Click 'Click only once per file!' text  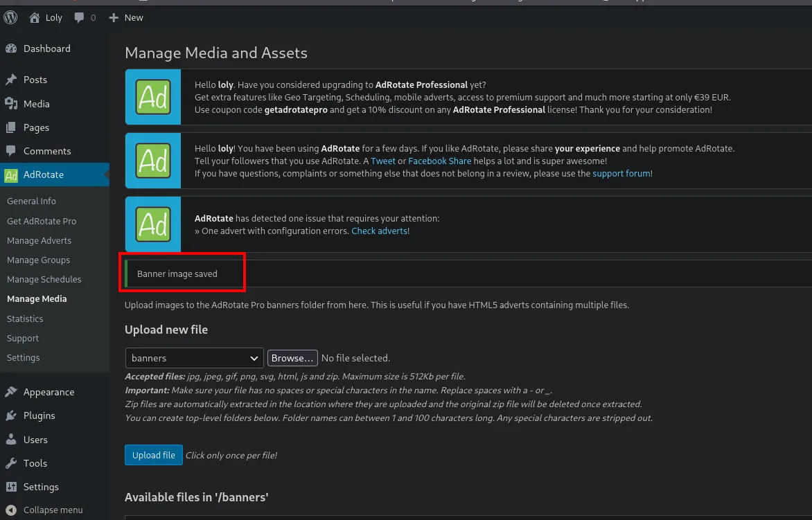[231, 456]
